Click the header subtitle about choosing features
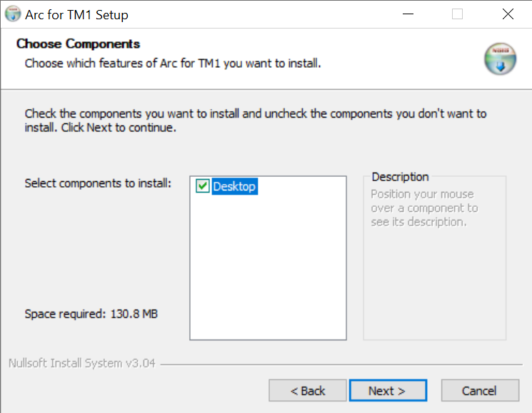 click(173, 63)
